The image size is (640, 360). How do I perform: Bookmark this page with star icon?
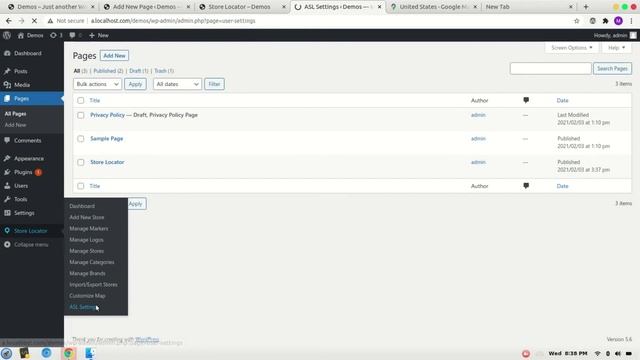tap(576, 21)
